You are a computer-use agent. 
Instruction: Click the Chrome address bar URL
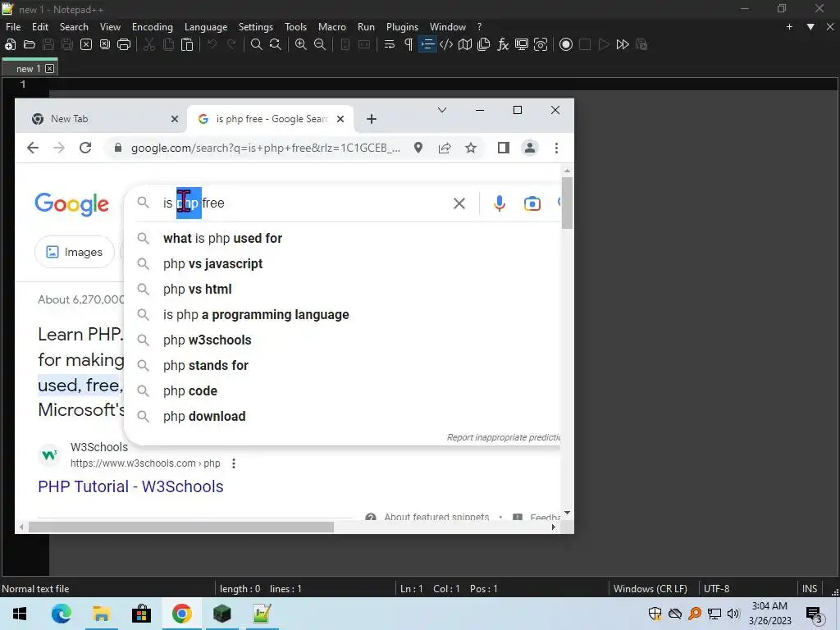265,148
